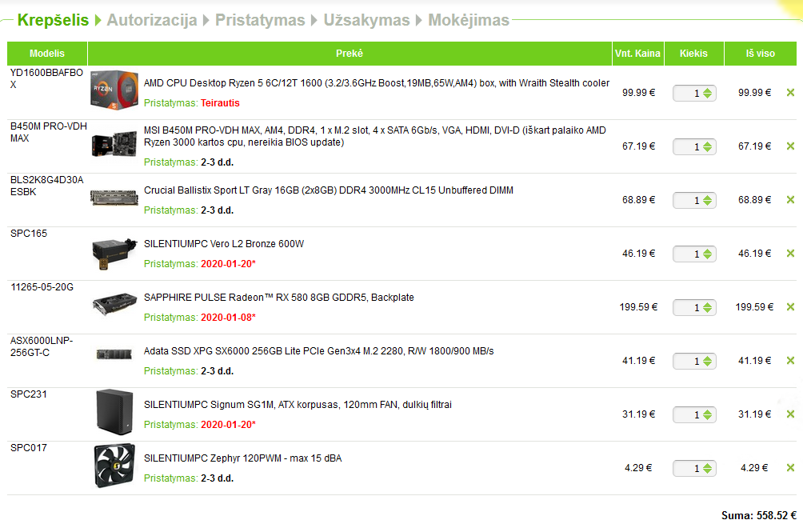
Task: Open the Adata SSD thumbnail image
Action: (114, 354)
